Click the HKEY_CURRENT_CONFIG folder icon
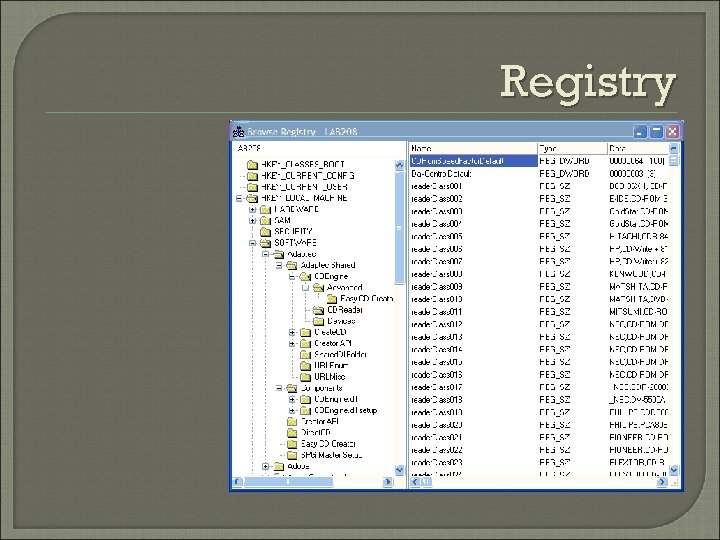This screenshot has height=540, width=720. click(252, 175)
